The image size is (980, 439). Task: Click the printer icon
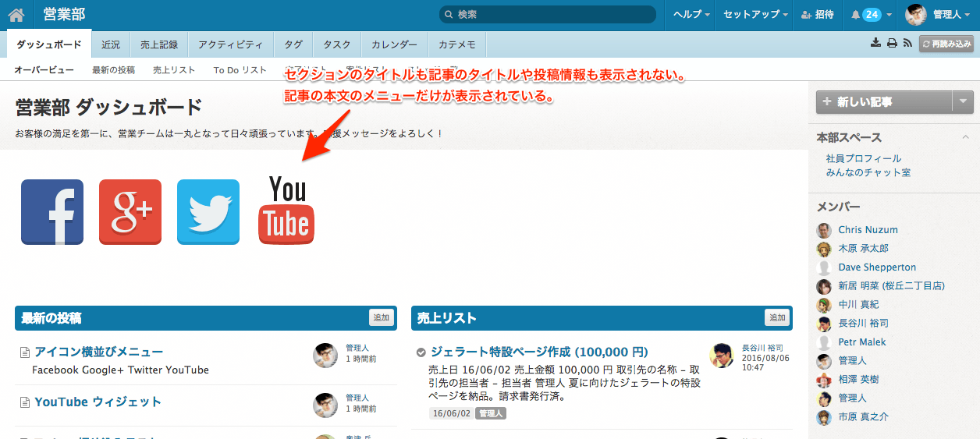[892, 44]
